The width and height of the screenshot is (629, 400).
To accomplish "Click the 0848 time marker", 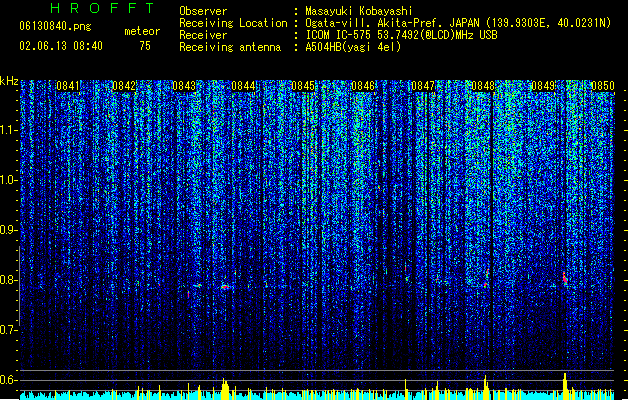I will click(483, 86).
